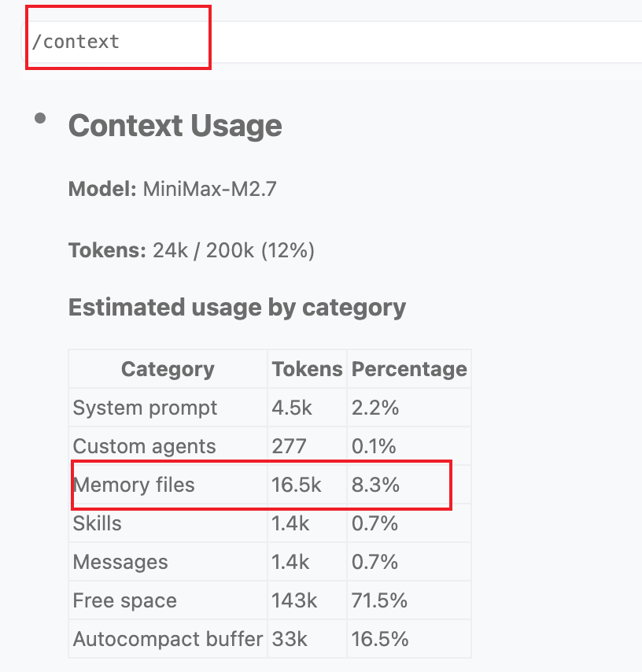
Task: Pick the Skills row label
Action: point(97,523)
